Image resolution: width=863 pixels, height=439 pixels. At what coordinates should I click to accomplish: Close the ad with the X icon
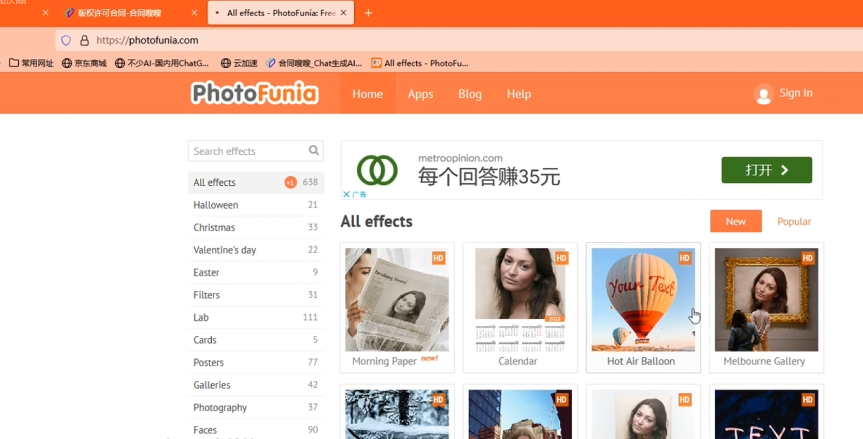click(x=347, y=194)
